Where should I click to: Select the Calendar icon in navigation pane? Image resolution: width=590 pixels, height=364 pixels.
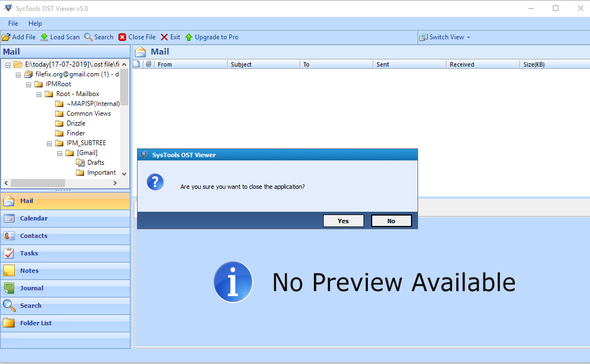point(9,218)
